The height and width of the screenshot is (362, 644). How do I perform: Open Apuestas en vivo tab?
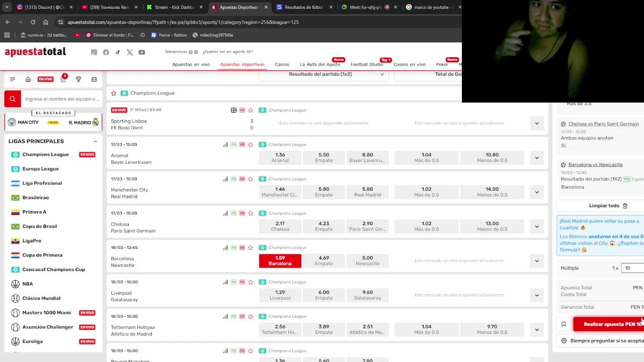(x=191, y=64)
